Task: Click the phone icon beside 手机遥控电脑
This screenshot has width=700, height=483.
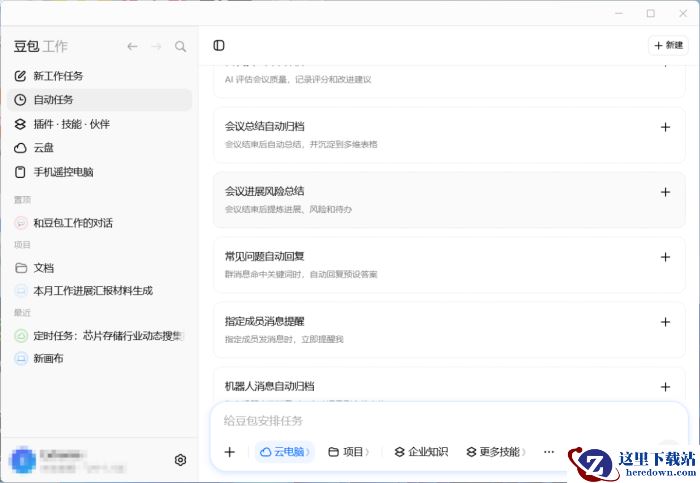Action: (20, 172)
